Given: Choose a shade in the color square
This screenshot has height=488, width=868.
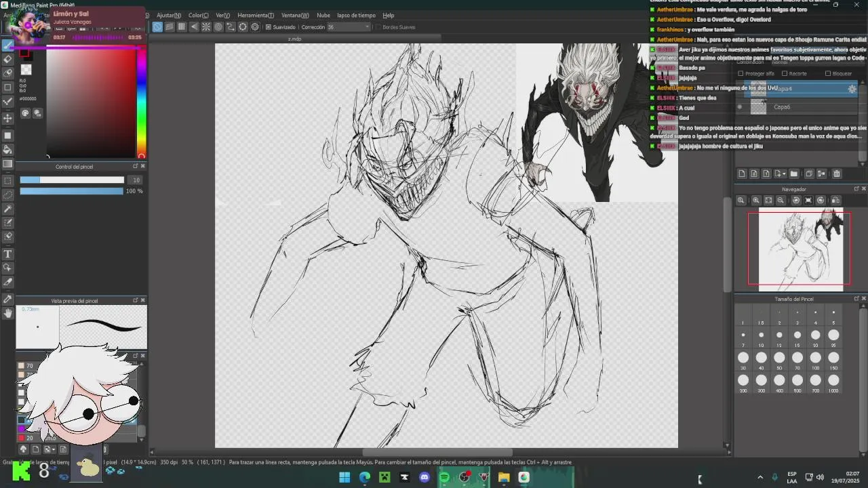Looking at the screenshot, I should tap(91, 102).
